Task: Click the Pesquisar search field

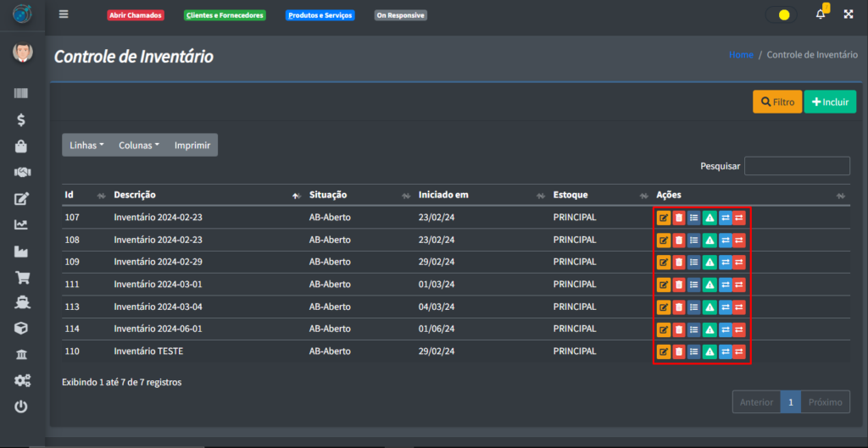Action: tap(796, 166)
